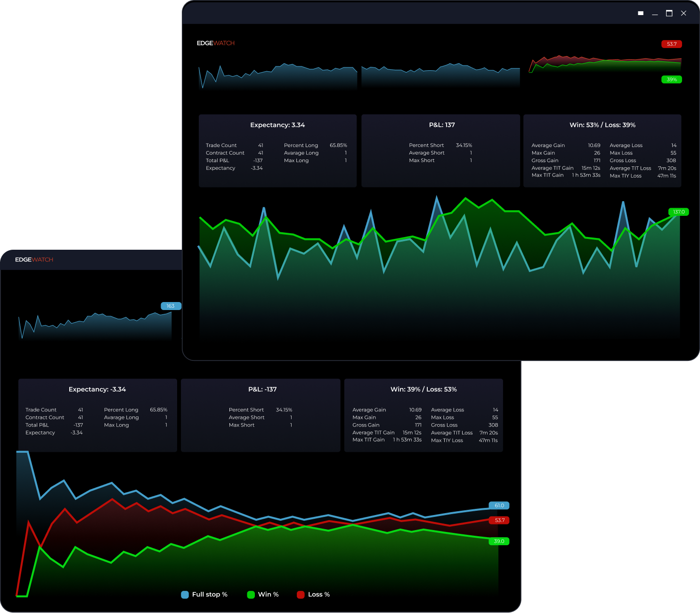Toggle the Win % legend item
This screenshot has width=700, height=613.
263,595
